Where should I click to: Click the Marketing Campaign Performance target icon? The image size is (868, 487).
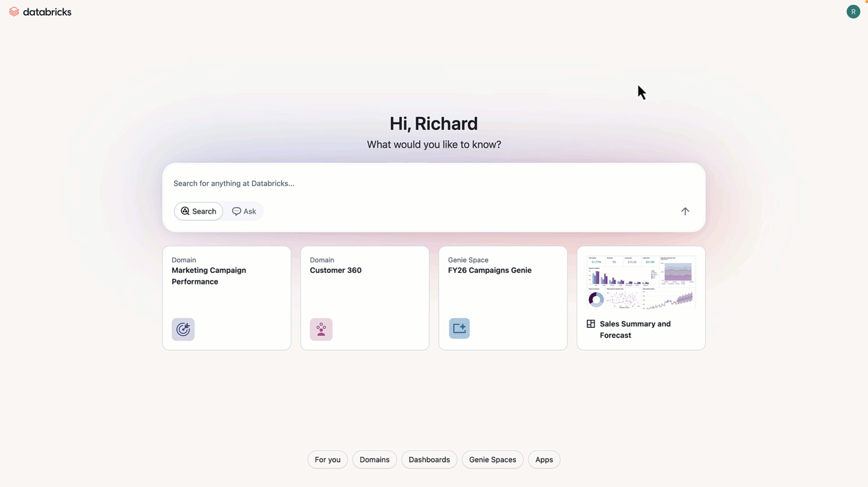click(183, 329)
